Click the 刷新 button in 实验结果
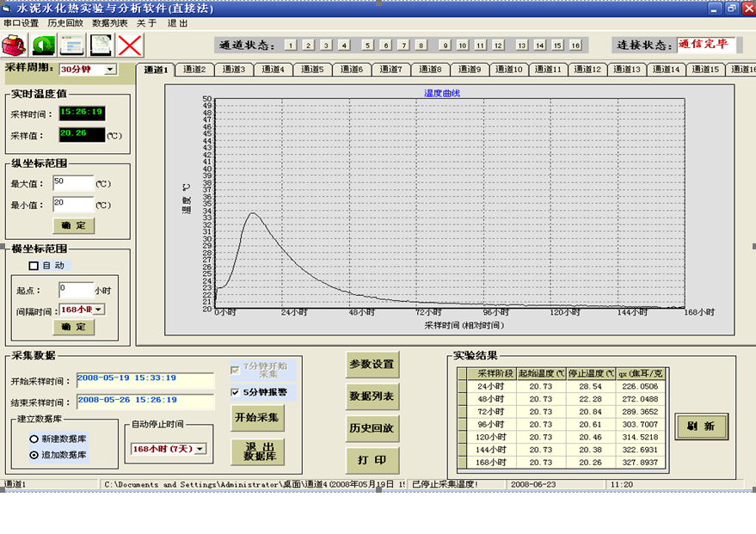 [701, 426]
